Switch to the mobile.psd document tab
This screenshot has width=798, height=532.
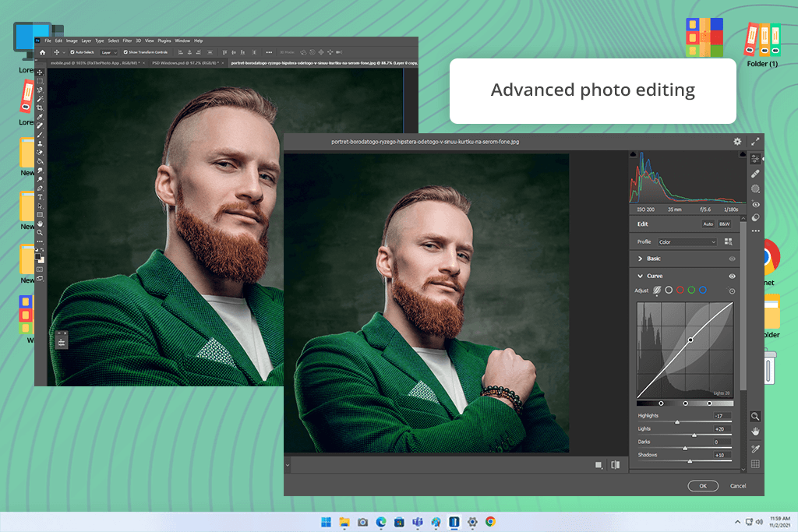(x=94, y=63)
